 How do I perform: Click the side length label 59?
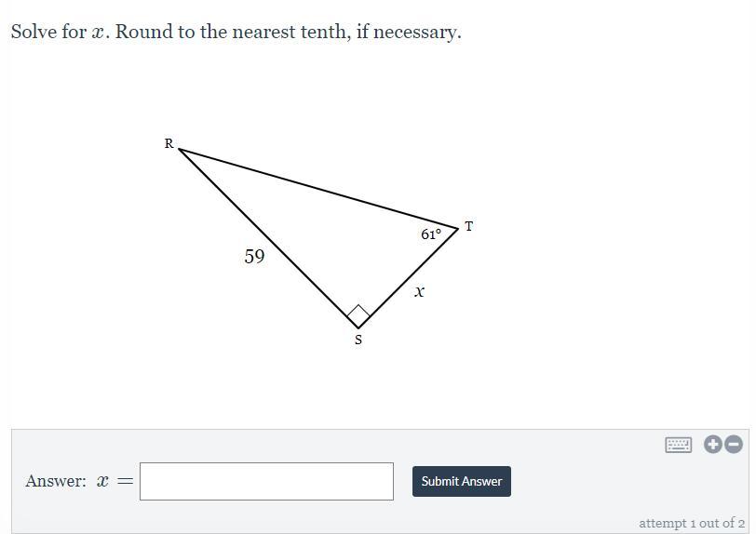tap(254, 256)
